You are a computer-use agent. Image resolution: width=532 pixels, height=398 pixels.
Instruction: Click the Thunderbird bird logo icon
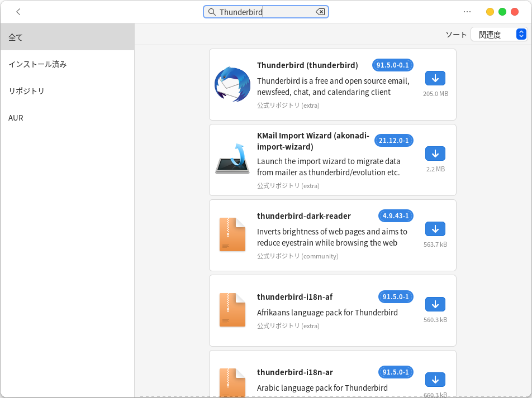232,84
